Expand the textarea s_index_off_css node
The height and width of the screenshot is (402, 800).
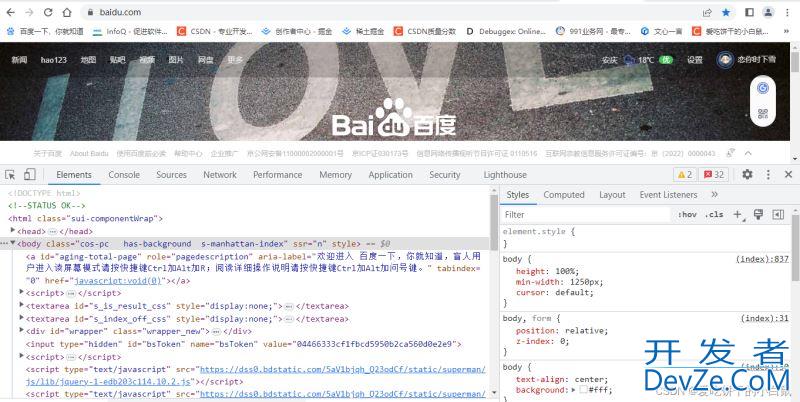point(21,318)
